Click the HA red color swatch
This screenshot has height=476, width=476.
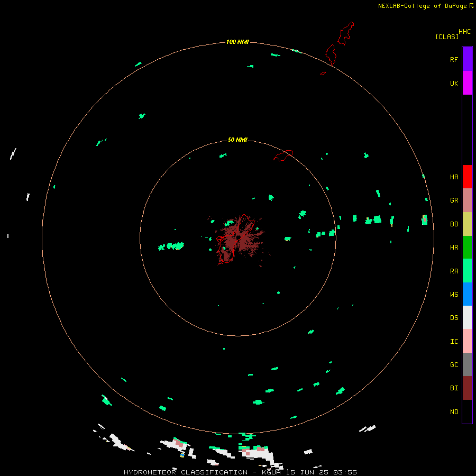(x=467, y=177)
